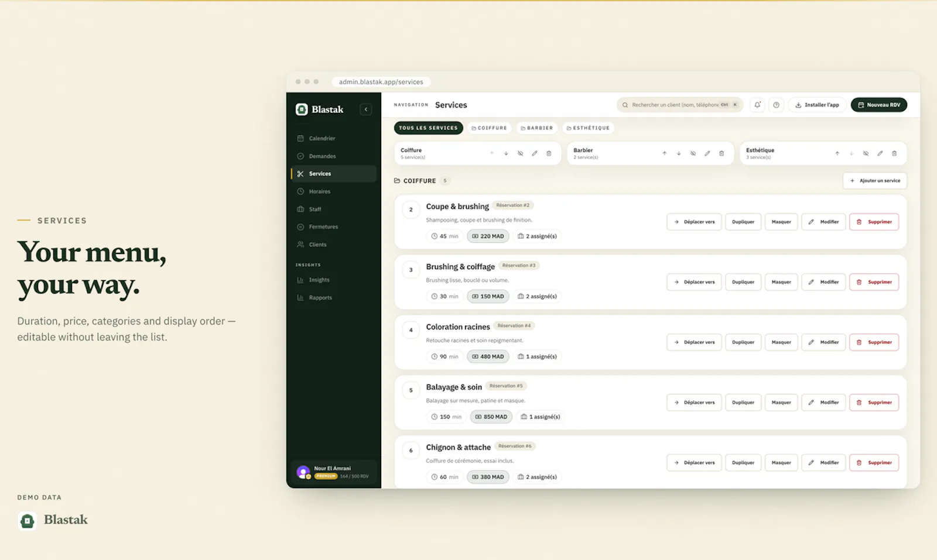Click the Insights chart icon in sidebar
The height and width of the screenshot is (560, 937).
pyautogui.click(x=300, y=280)
